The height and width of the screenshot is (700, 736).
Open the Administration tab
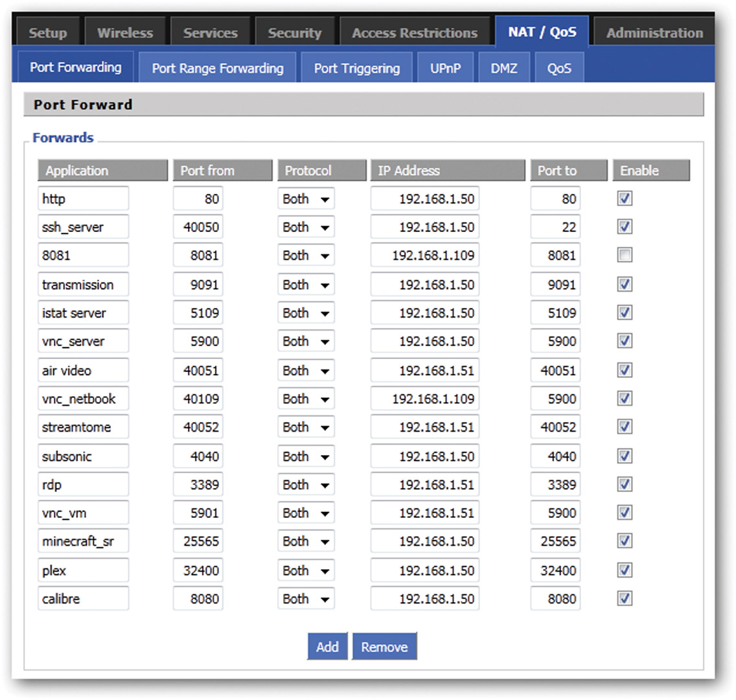click(x=653, y=30)
